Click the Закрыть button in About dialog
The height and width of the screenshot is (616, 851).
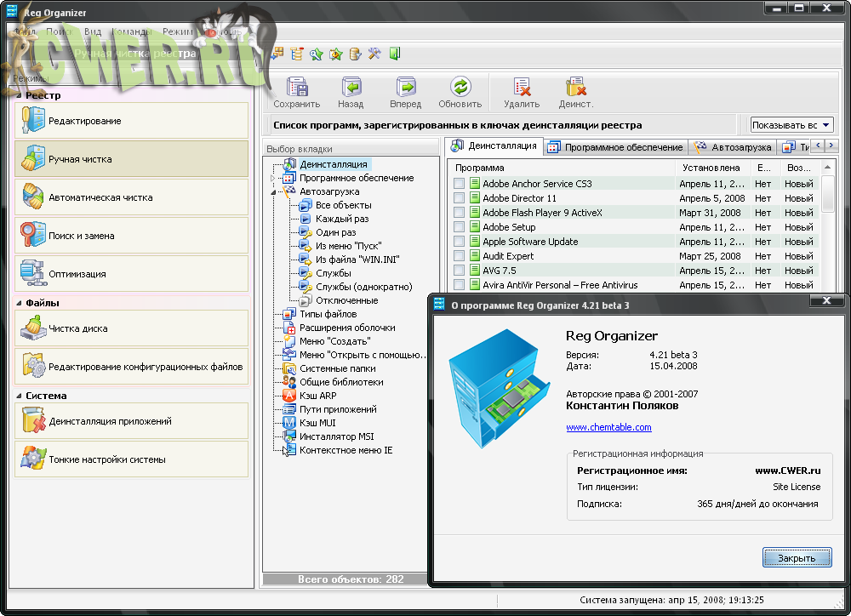click(797, 558)
